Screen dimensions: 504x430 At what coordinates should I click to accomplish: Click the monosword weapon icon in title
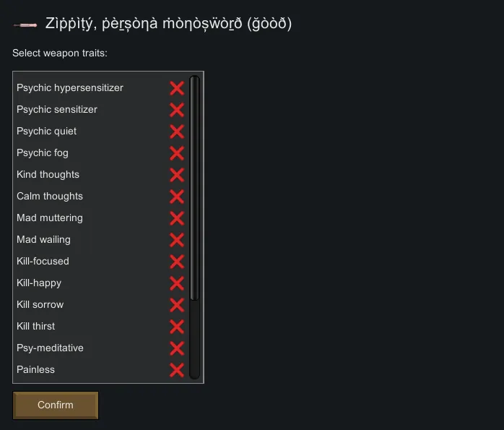click(x=25, y=25)
